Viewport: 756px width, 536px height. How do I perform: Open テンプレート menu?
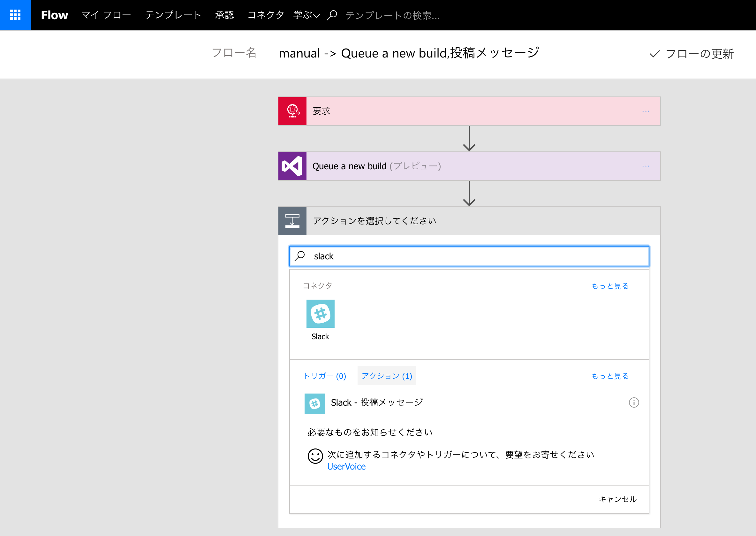click(x=173, y=15)
